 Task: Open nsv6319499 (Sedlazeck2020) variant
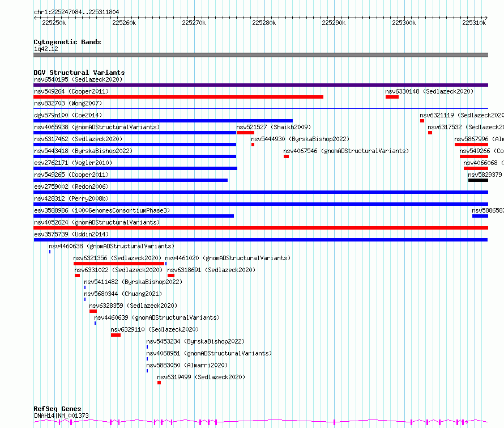pos(201,377)
